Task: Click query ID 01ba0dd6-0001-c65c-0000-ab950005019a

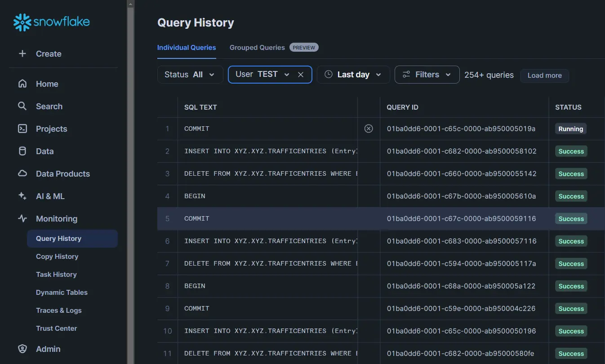Action: [x=461, y=129]
